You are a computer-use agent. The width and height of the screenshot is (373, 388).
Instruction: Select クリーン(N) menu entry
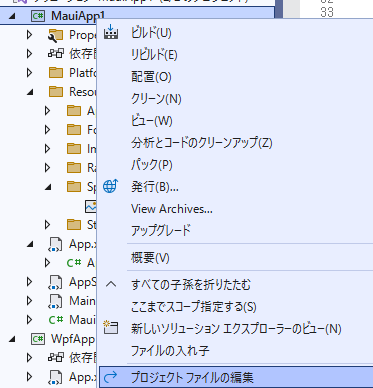[156, 99]
